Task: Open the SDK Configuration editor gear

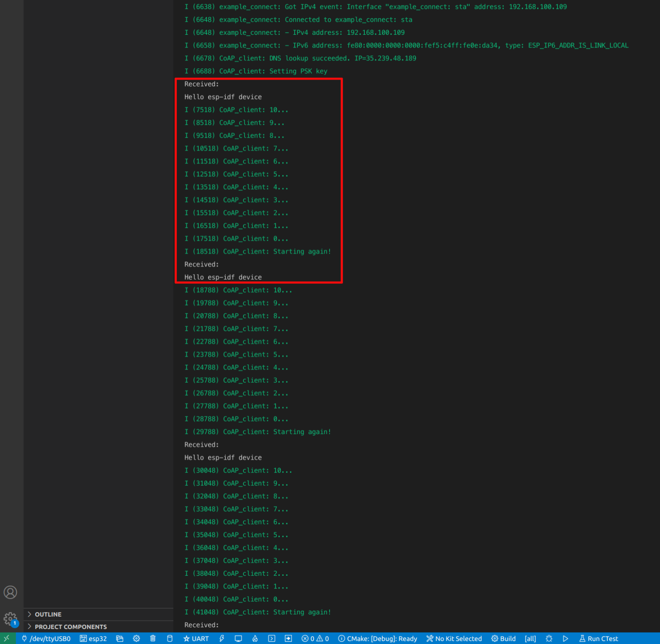Action: 136,638
